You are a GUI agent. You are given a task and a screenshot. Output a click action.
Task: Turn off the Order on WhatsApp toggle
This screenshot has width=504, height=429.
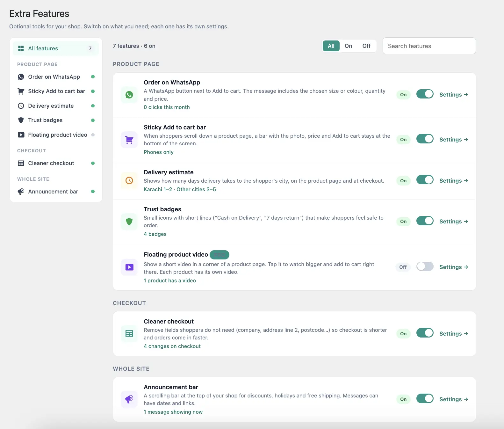pos(425,94)
